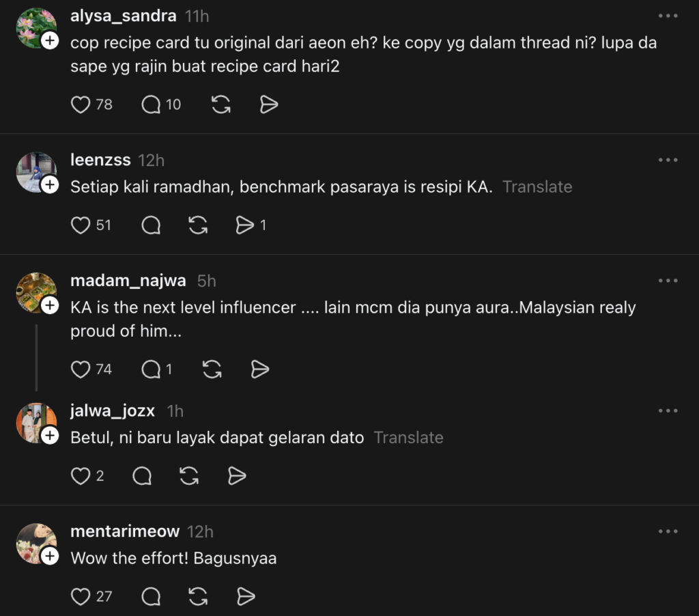This screenshot has width=699, height=616.
Task: Follow mentarimeow using avatar plus badge
Action: pyautogui.click(x=50, y=557)
